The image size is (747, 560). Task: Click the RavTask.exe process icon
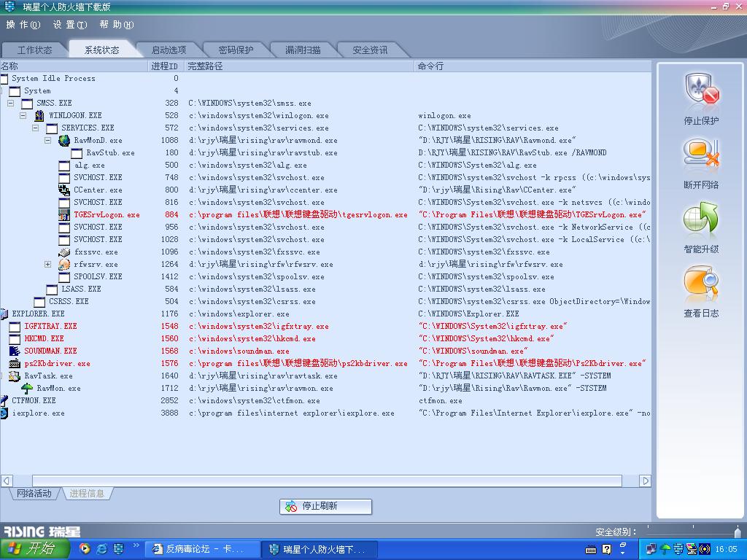15,376
